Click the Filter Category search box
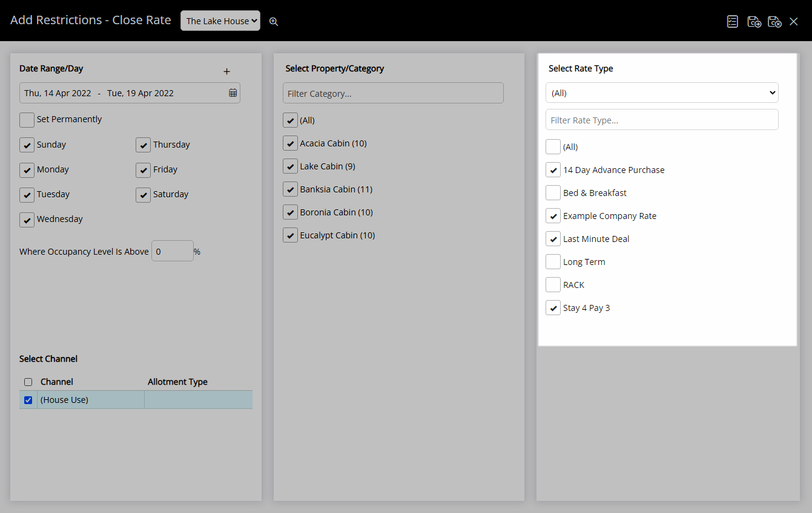The image size is (812, 513). click(393, 93)
